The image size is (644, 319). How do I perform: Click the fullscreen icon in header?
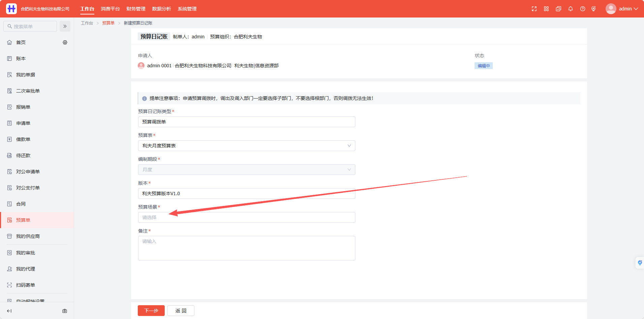tap(534, 9)
